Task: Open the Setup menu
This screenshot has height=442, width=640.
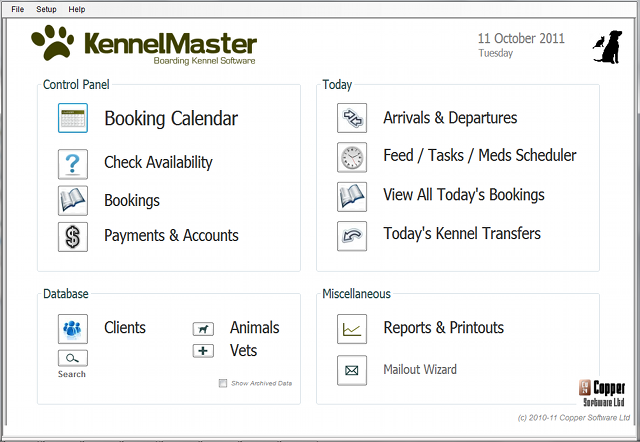Action: point(46,9)
